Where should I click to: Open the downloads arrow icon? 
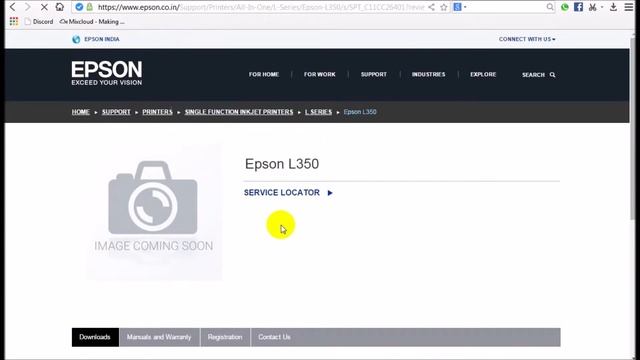tap(613, 7)
